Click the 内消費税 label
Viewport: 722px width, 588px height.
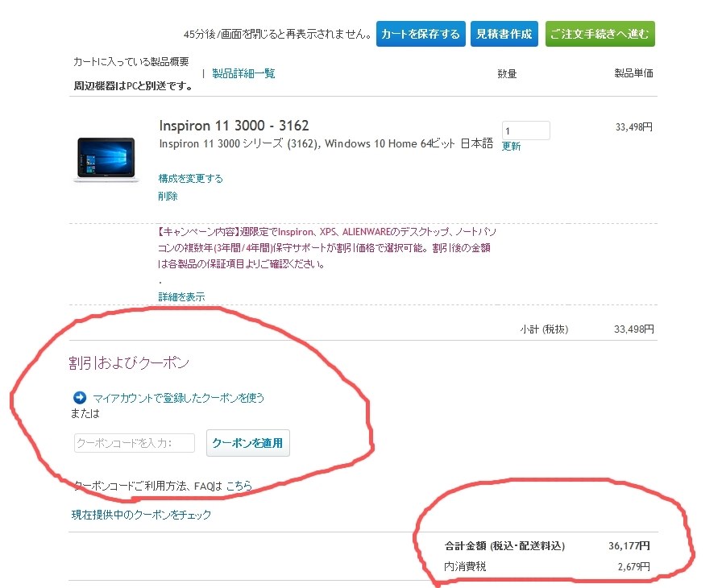pos(465,567)
